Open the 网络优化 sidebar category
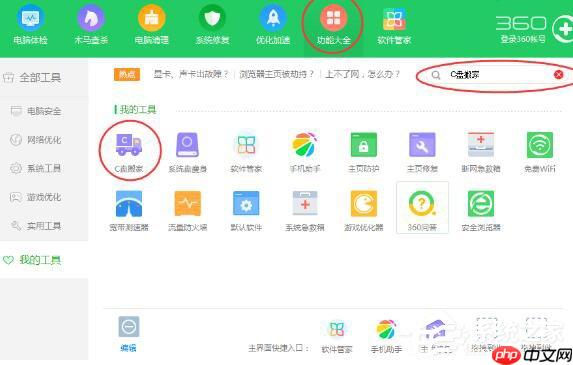Screen dimensions: 573x365 click(36, 140)
